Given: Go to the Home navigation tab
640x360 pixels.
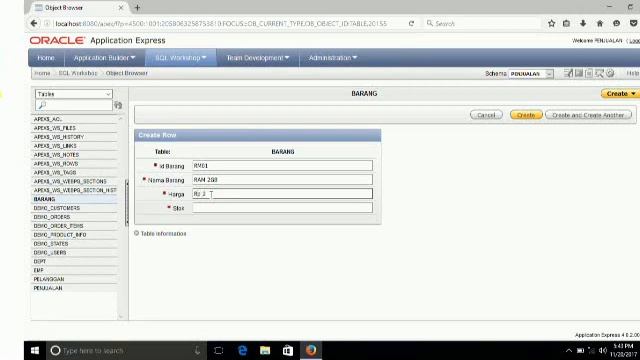Looking at the screenshot, I should tap(46, 58).
